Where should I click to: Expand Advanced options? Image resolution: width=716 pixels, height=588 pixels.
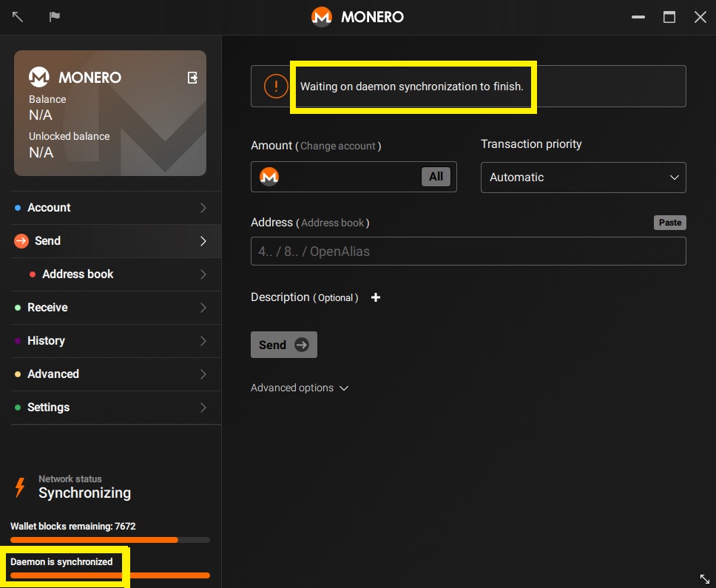(299, 388)
